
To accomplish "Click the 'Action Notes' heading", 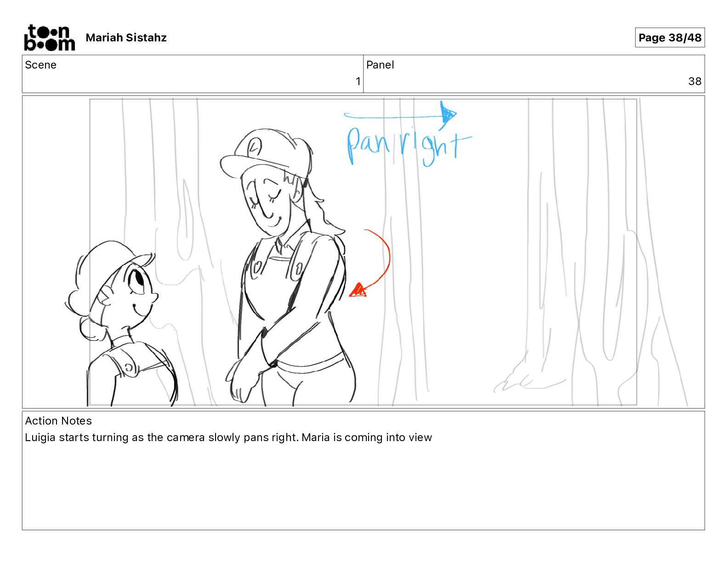I will coord(58,421).
